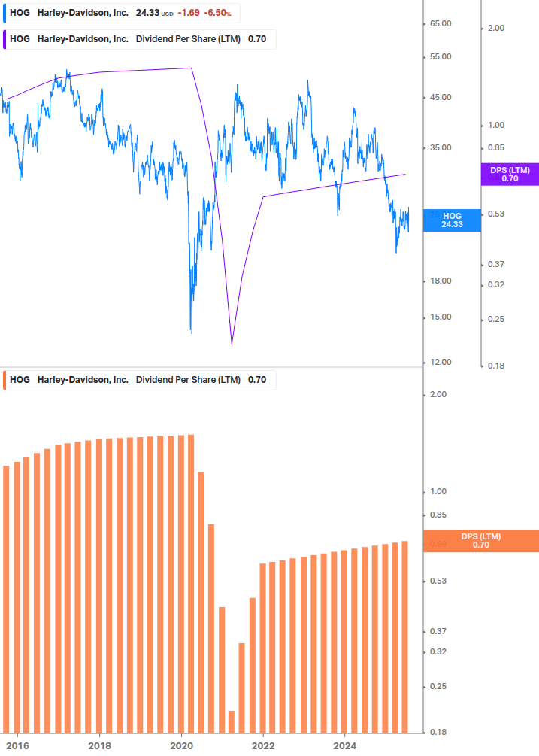Click the 2020 label on the time axis
539x756 pixels.
[x=182, y=746]
